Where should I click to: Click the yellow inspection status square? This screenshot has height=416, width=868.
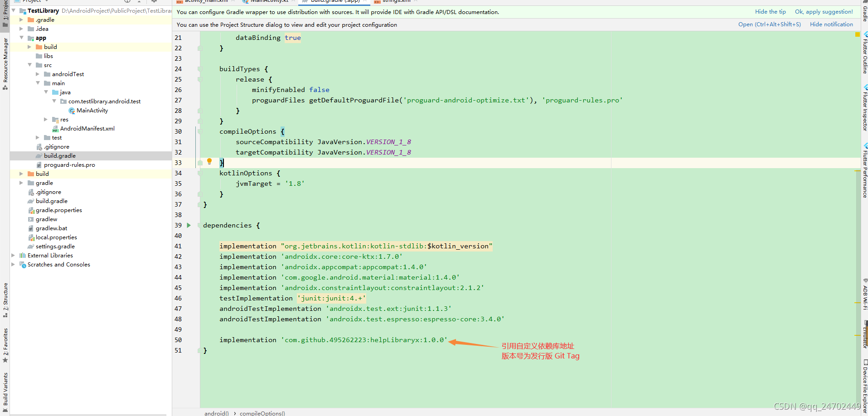point(858,34)
